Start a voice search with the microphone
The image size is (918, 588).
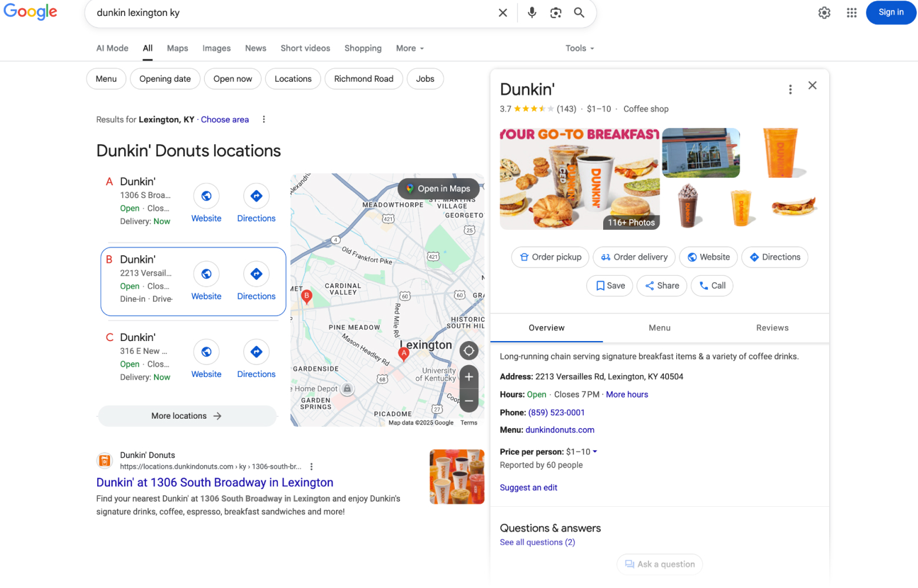tap(531, 12)
